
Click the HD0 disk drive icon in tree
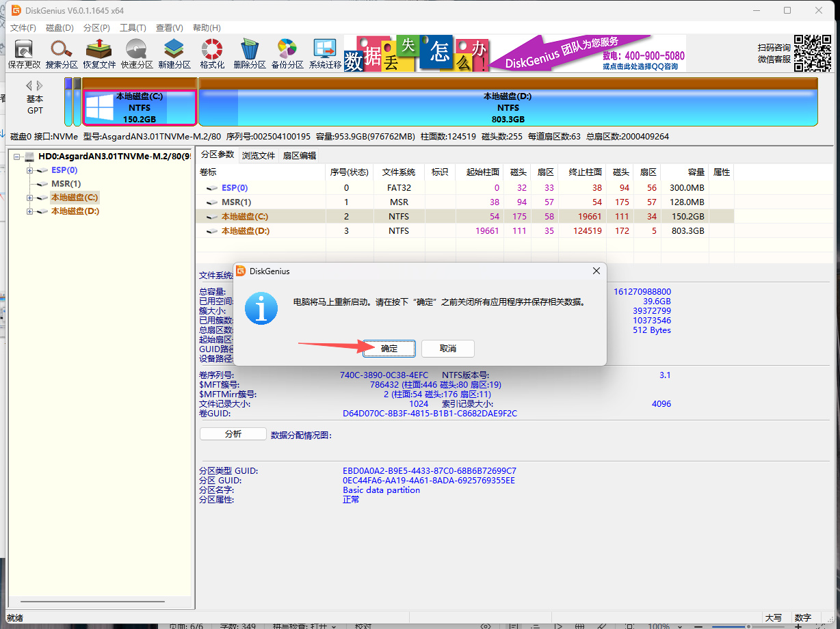pyautogui.click(x=29, y=157)
